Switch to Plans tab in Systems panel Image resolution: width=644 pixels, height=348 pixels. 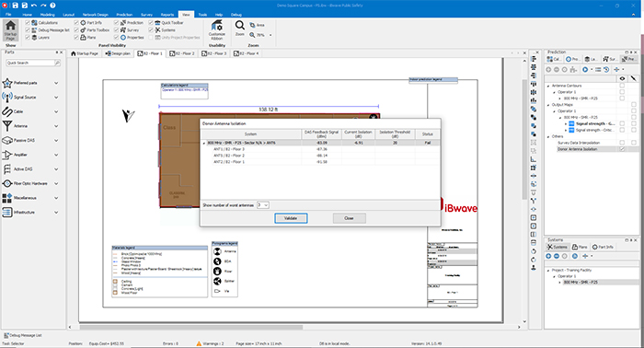[x=580, y=247]
